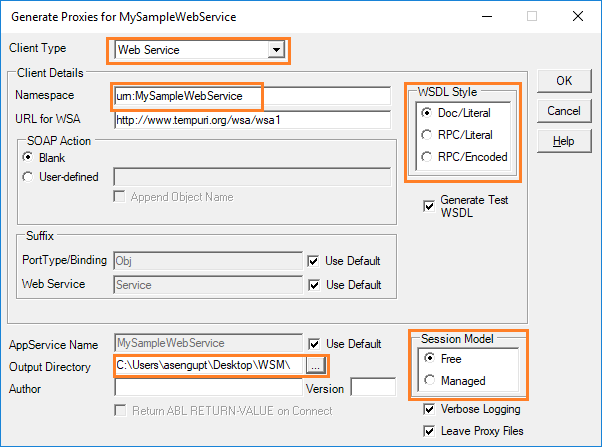Toggle Generate Test WSDL checkbox
Screen dimensions: 602x447
tap(428, 201)
